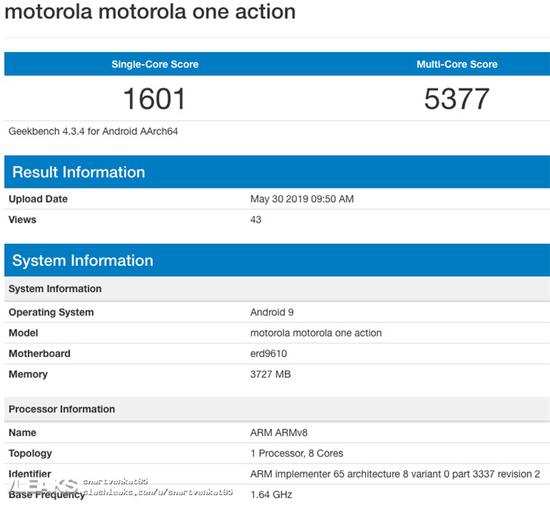The height and width of the screenshot is (508, 550).
Task: Click the Model value 'motorola motorola one action'
Action: coord(316,333)
